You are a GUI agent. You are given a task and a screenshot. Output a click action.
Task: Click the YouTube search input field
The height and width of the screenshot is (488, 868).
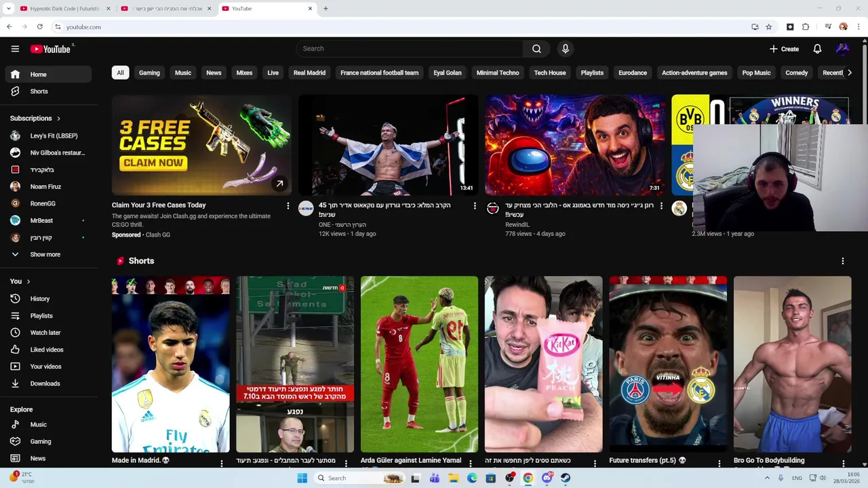click(x=409, y=49)
